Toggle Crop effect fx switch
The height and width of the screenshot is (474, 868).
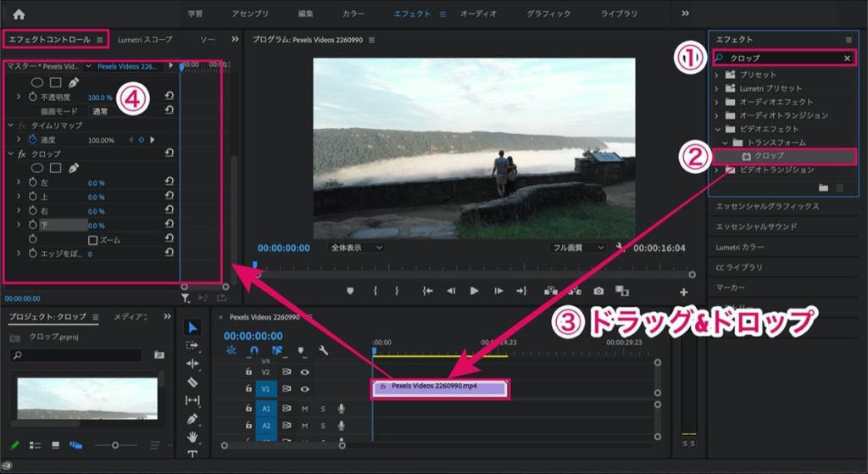tap(21, 154)
